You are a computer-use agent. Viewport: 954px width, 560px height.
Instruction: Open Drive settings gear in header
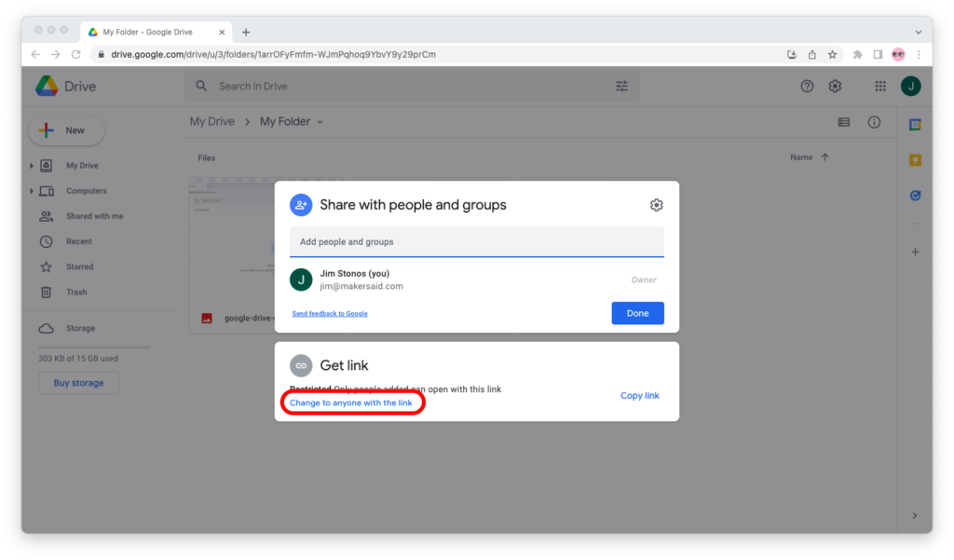click(x=835, y=87)
